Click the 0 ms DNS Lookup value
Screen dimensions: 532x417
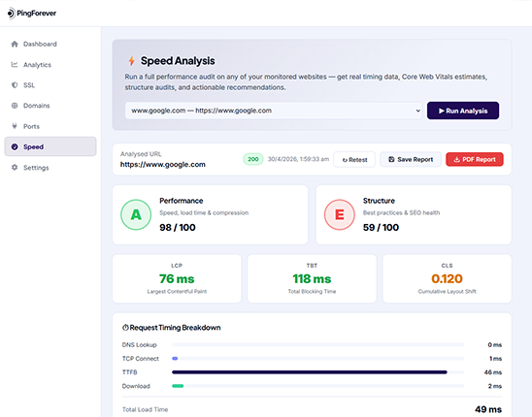[x=495, y=345]
